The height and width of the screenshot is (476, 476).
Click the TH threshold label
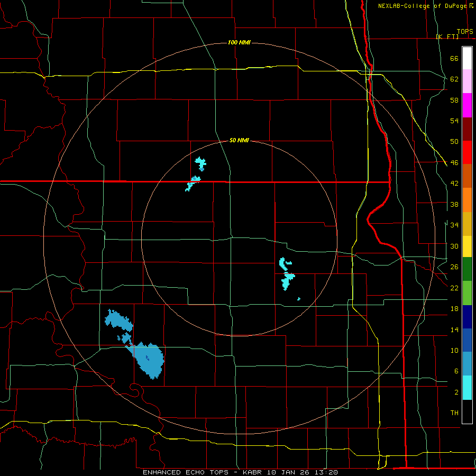pos(454,413)
